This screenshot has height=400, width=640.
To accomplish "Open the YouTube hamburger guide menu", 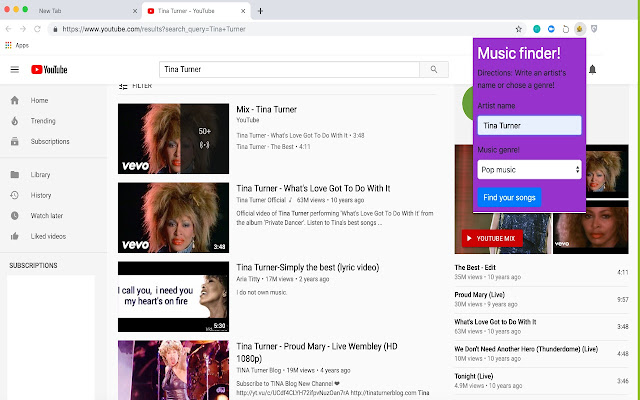I will click(15, 69).
